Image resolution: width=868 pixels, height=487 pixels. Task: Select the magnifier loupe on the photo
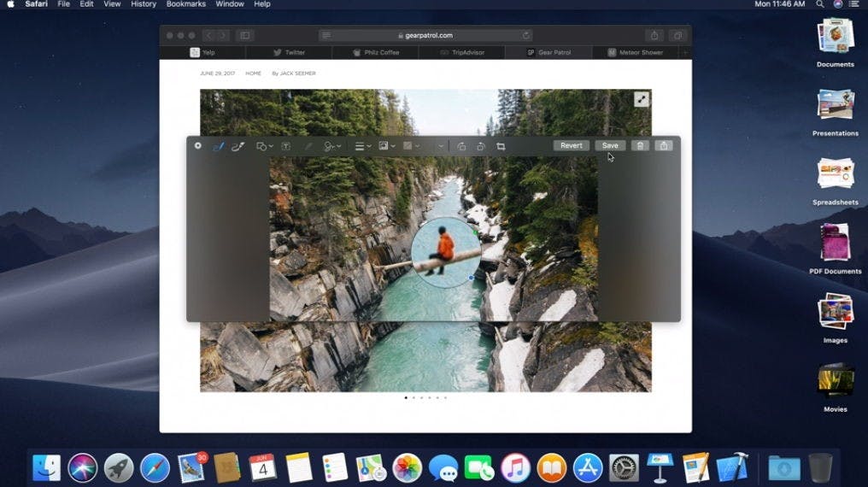click(x=446, y=252)
